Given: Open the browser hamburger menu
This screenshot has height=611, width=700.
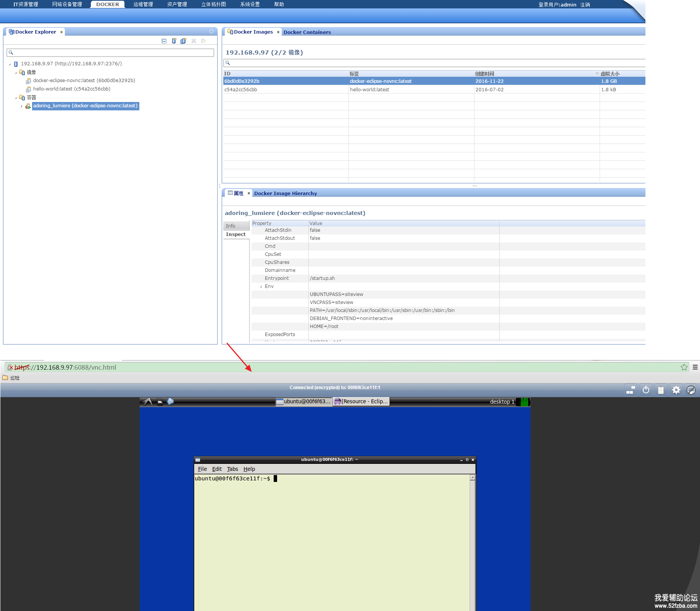Looking at the screenshot, I should [695, 367].
